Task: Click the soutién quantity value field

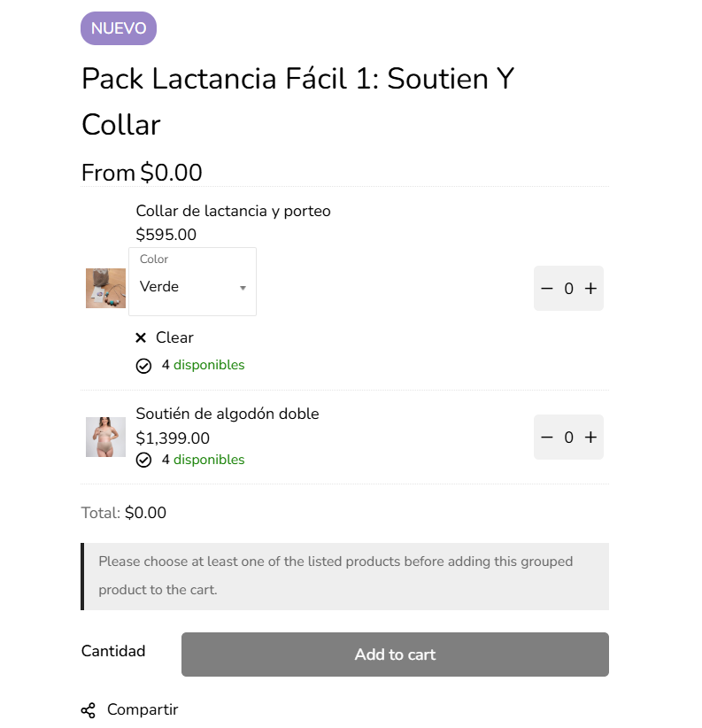Action: 568,438
